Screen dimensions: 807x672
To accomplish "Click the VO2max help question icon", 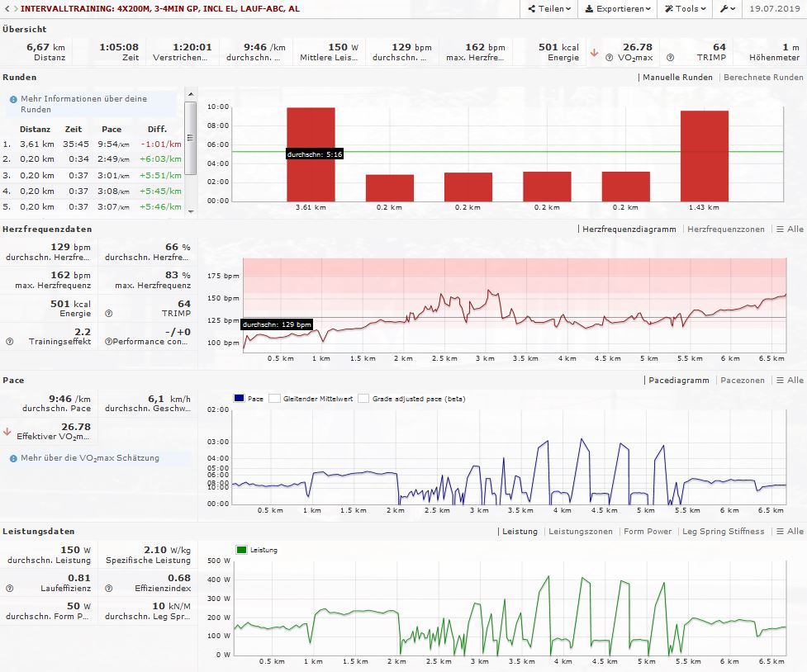I will 609,58.
